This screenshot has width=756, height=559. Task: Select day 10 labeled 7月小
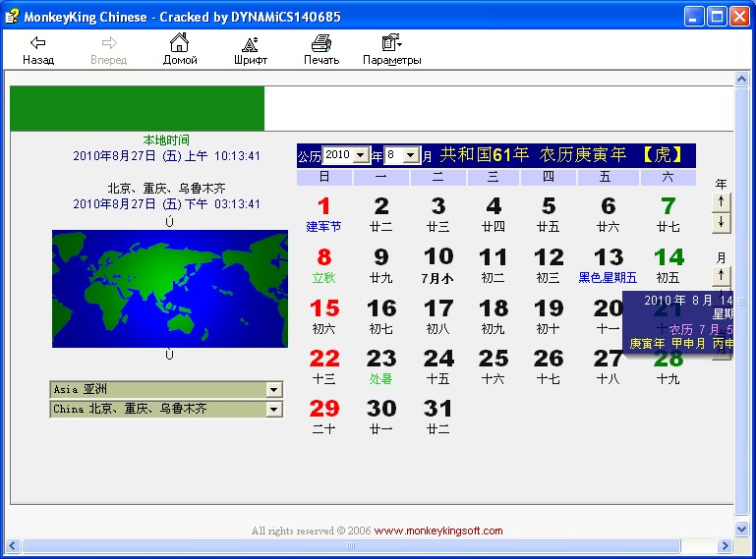pyautogui.click(x=437, y=265)
